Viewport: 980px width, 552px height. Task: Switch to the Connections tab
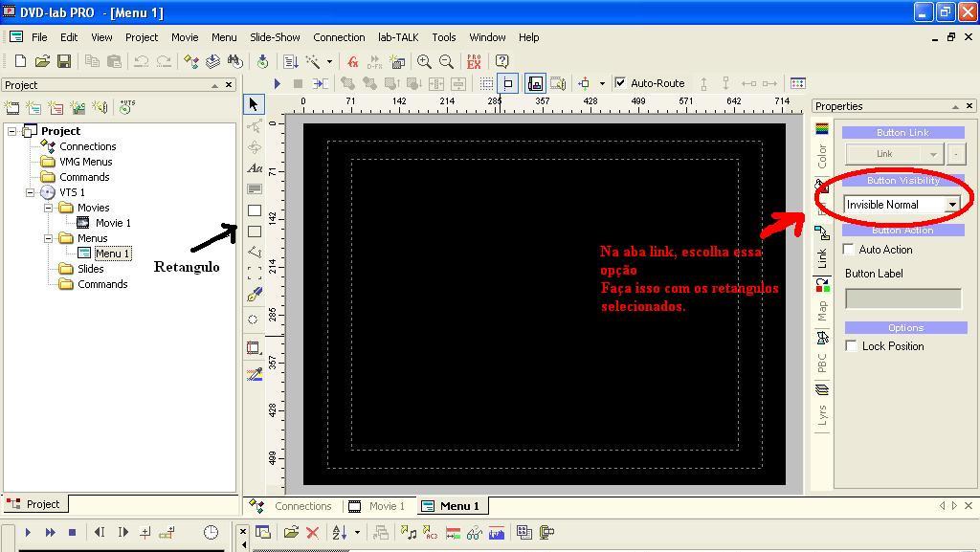tap(291, 506)
